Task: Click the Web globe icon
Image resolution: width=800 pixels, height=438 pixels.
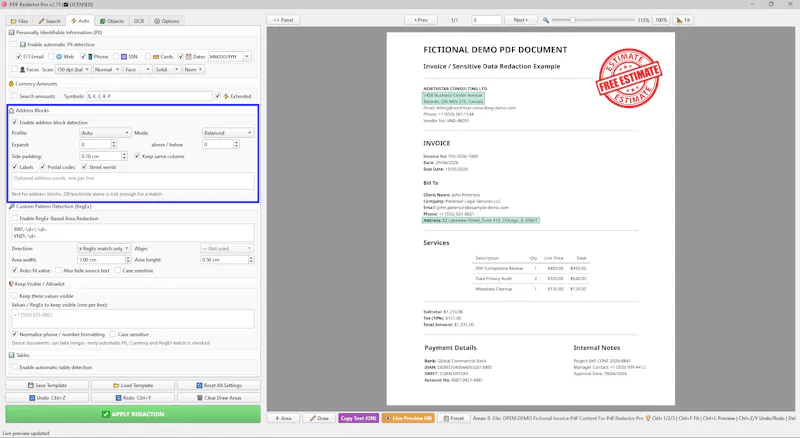Action: coord(59,57)
